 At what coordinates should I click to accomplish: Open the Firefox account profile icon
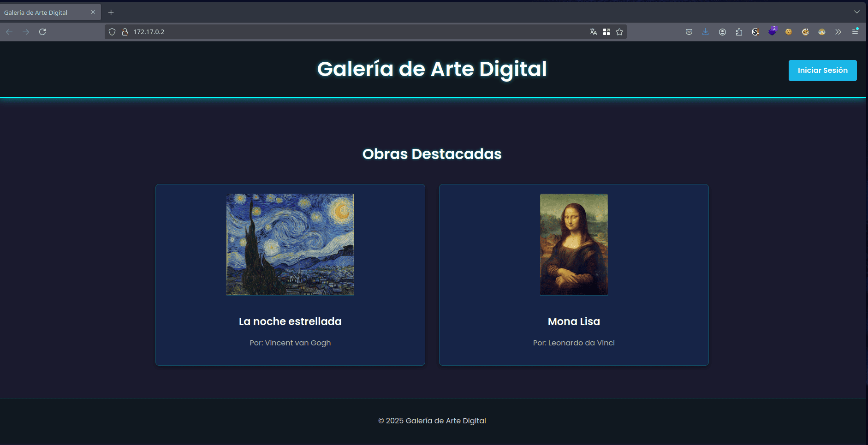click(722, 32)
